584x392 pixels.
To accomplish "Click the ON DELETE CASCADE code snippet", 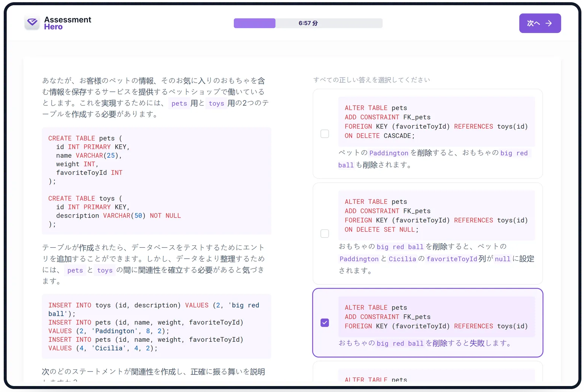I will tap(436, 122).
